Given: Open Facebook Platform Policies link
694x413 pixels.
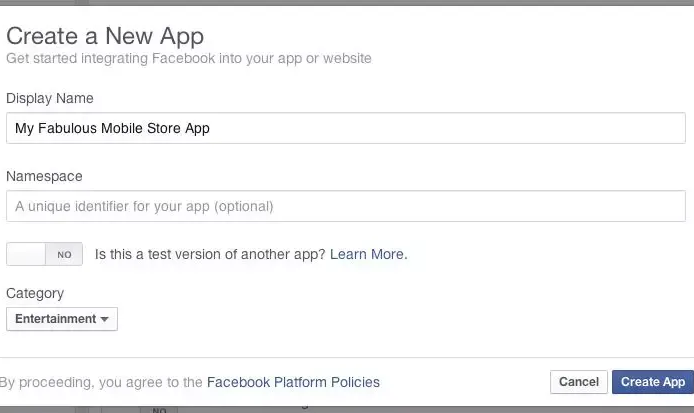Looking at the screenshot, I should (293, 382).
